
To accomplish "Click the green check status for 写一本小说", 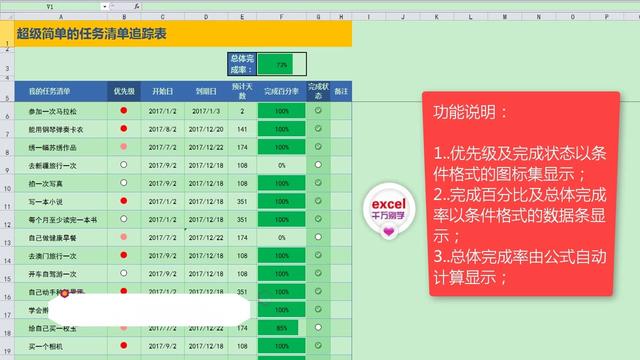I will click(x=318, y=201).
